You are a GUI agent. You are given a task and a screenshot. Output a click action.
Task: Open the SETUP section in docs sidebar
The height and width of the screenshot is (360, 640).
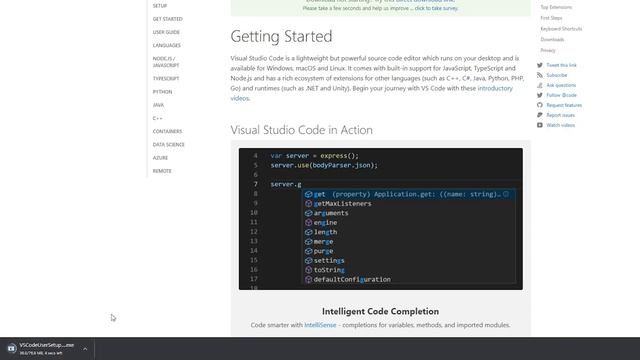tap(160, 6)
